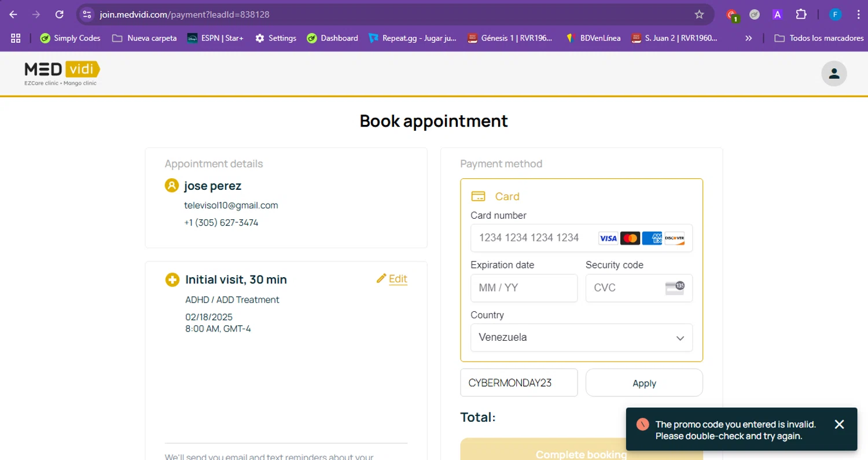Image resolution: width=868 pixels, height=460 pixels.
Task: Click the Mastercard logo
Action: (630, 238)
